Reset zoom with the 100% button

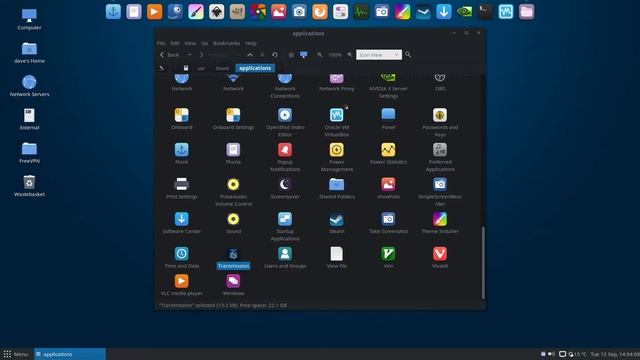tap(335, 55)
